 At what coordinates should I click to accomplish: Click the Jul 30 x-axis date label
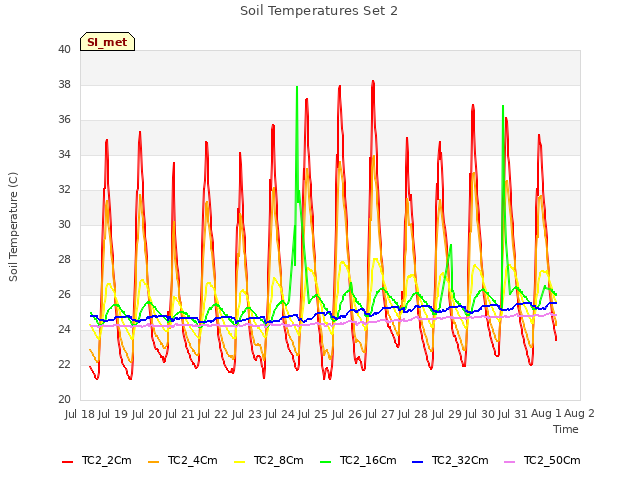480,414
